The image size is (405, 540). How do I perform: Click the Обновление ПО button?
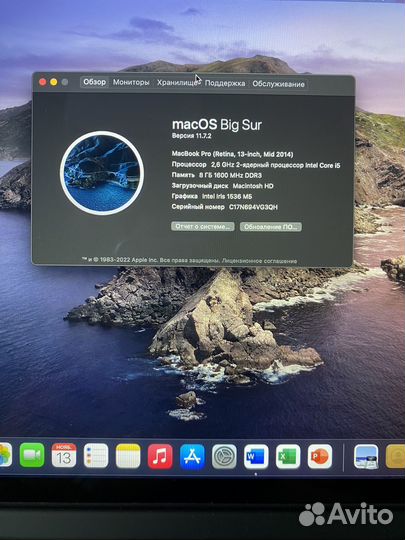pyautogui.click(x=271, y=227)
